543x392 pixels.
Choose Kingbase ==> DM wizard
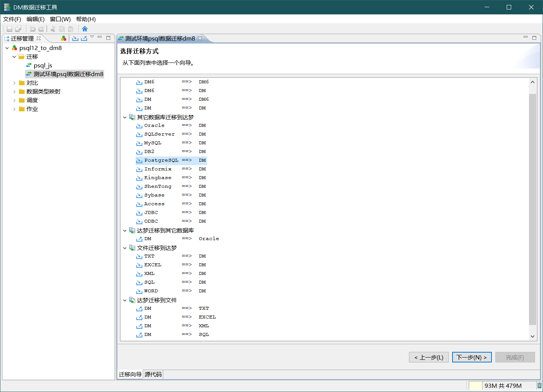point(171,178)
